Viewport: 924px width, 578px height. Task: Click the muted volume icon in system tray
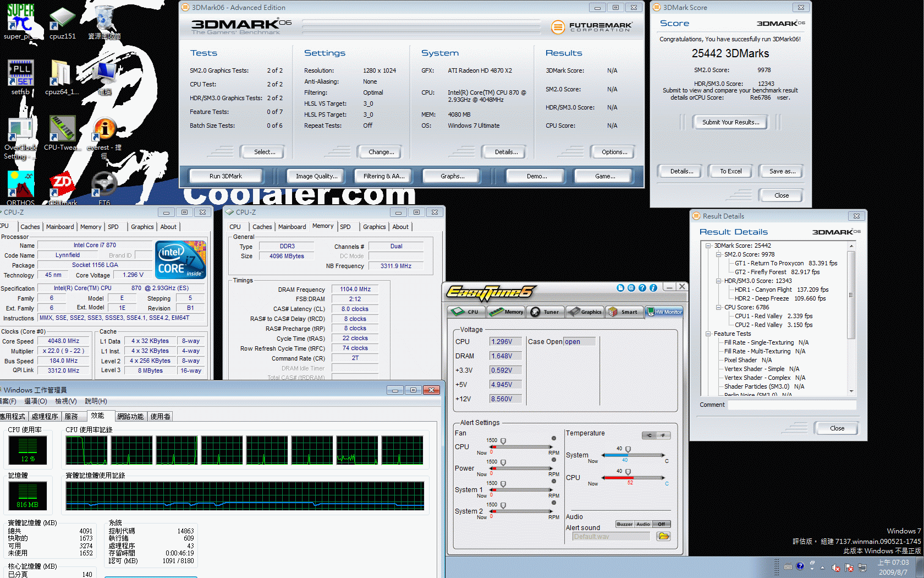pos(835,568)
